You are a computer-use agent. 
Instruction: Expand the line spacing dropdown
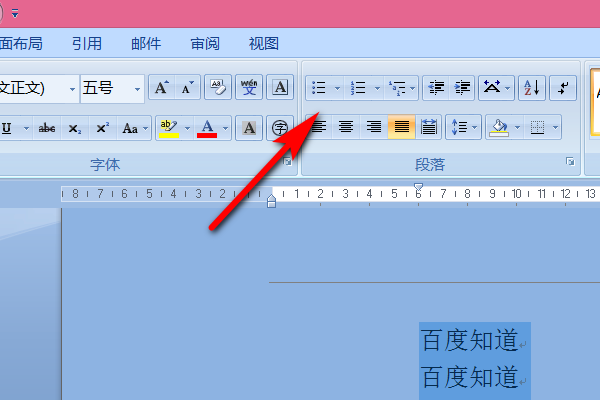tap(474, 127)
